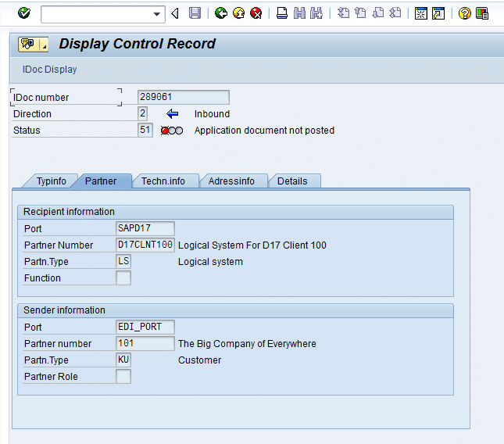Click the text 'The Big Company of Everywhere'
Screen dimensions: 504x444
[x=247, y=344]
